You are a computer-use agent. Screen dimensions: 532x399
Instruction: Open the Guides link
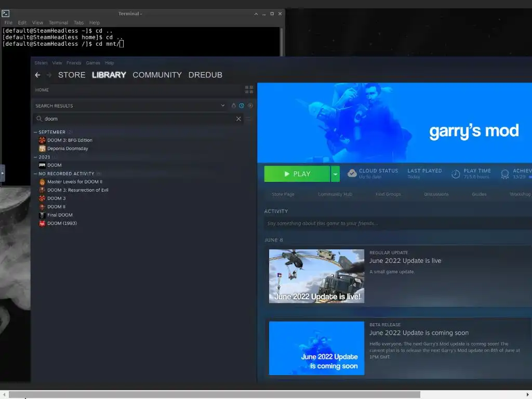[479, 194]
